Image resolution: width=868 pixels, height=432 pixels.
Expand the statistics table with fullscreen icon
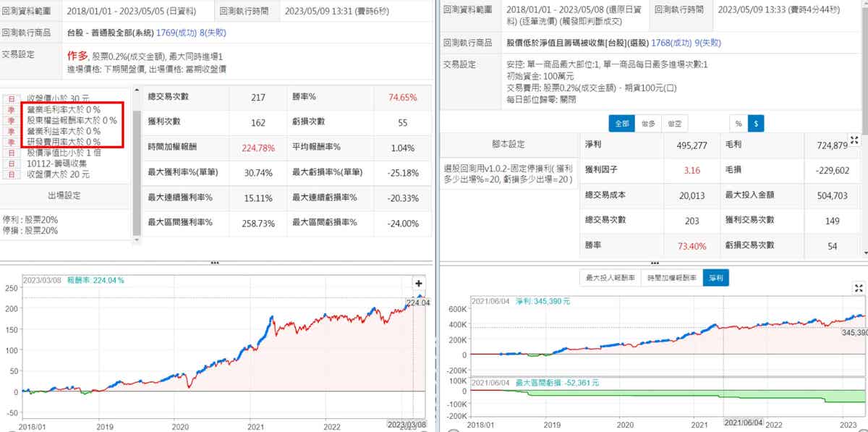tap(854, 140)
